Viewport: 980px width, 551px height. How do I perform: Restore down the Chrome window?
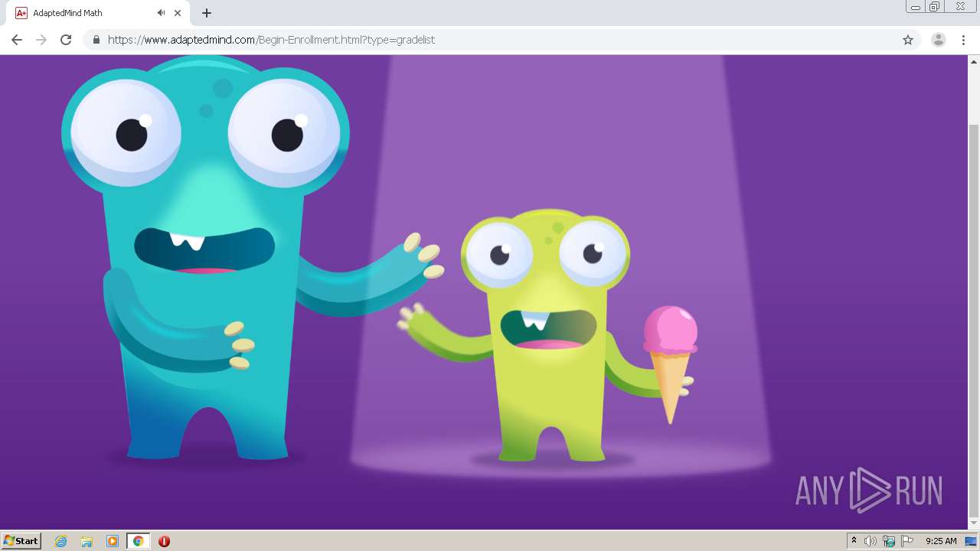[936, 7]
